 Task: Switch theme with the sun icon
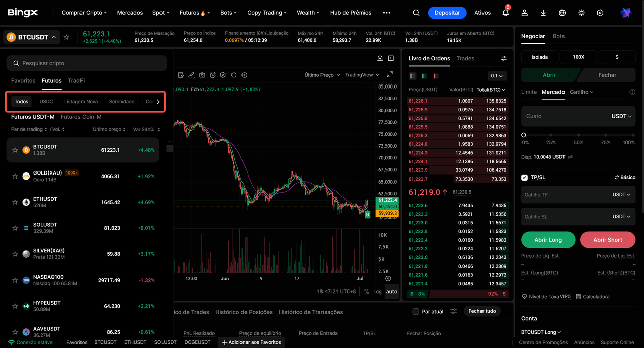coord(581,13)
